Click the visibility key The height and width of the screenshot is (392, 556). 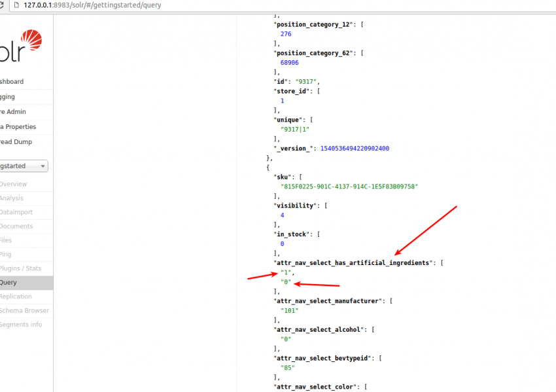[295, 205]
